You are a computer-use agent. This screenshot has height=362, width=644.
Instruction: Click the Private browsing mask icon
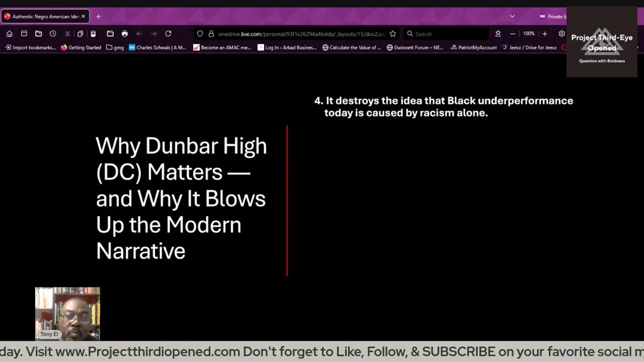click(542, 16)
